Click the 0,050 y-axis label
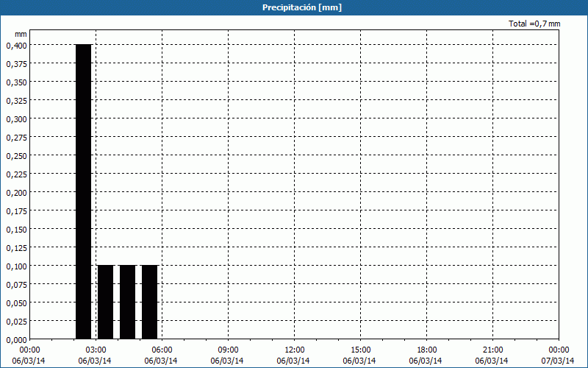 [16, 303]
